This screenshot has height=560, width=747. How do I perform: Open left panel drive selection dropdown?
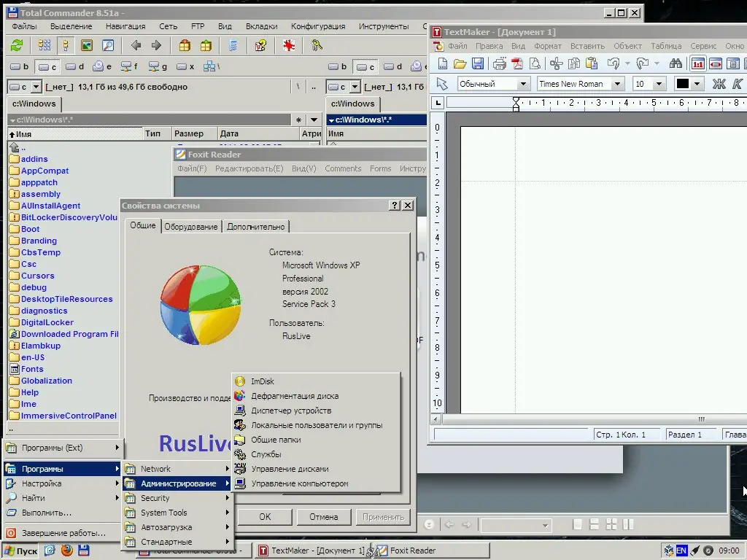(x=36, y=87)
